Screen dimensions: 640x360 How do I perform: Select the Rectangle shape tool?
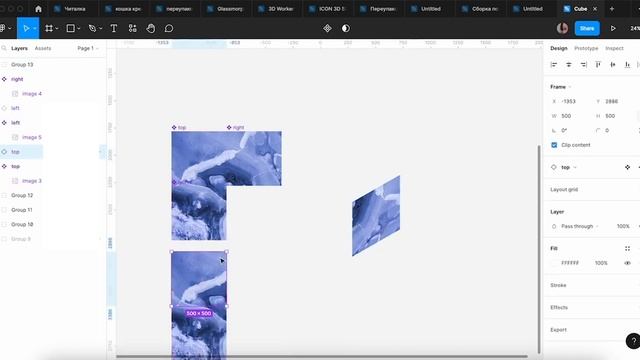pyautogui.click(x=71, y=28)
